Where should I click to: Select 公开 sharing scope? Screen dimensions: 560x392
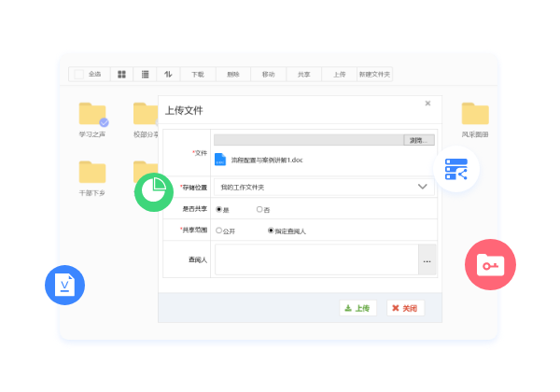tap(219, 230)
